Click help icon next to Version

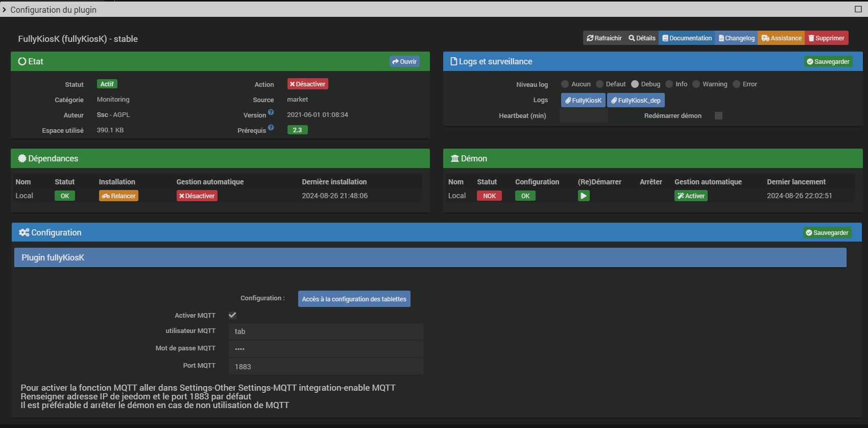click(271, 112)
